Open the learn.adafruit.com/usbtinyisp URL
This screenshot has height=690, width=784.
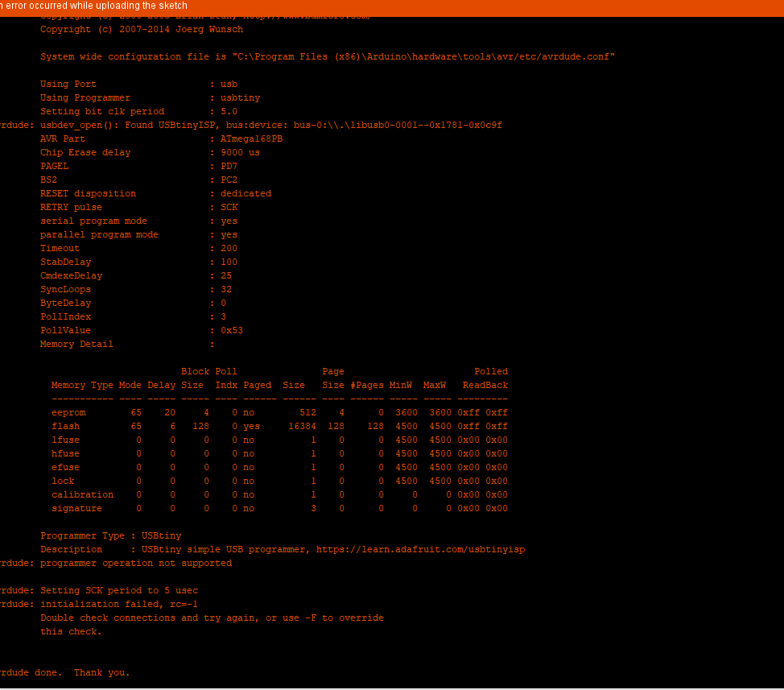(x=420, y=549)
